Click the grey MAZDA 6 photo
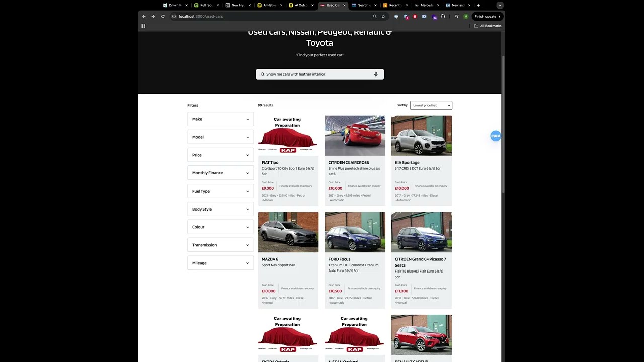The width and height of the screenshot is (644, 362). (288, 232)
